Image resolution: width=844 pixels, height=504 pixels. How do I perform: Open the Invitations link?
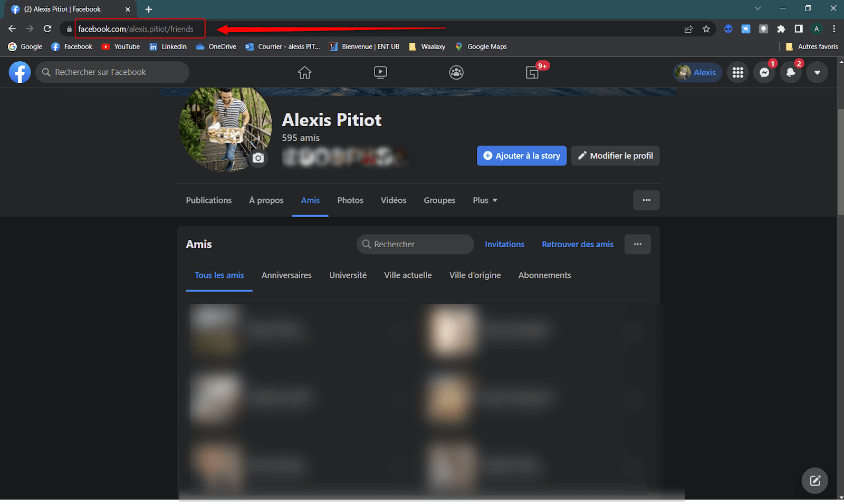pyautogui.click(x=505, y=244)
